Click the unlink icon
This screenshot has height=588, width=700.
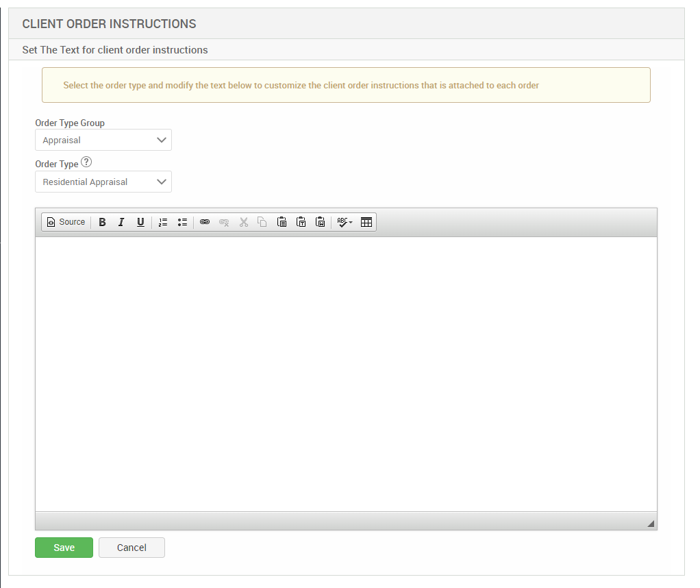[x=224, y=222]
